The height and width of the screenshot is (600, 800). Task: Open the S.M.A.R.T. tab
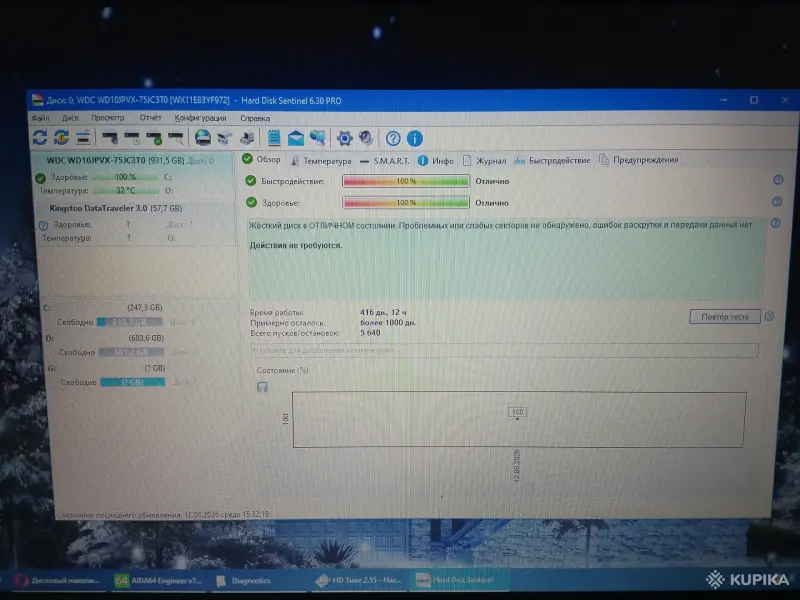385,161
